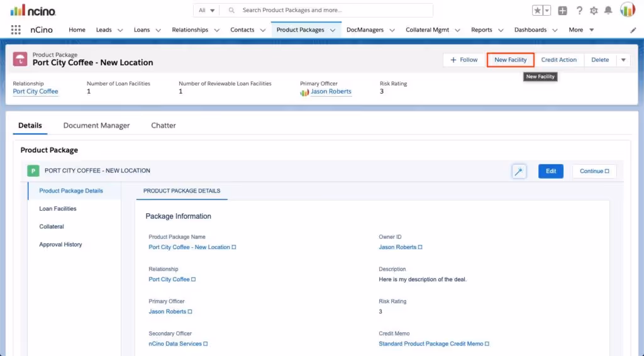644x356 pixels.
Task: View notifications bell icon
Action: tap(608, 10)
